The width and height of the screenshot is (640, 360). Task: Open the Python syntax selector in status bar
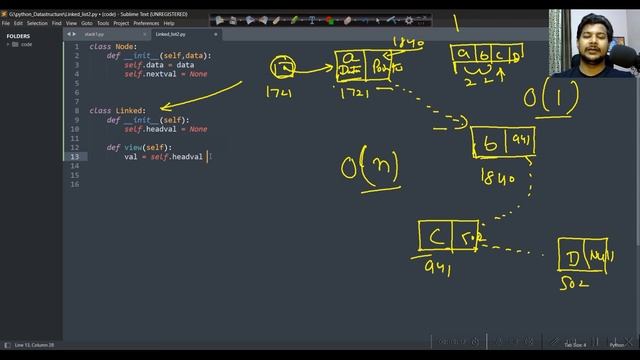coord(617,345)
